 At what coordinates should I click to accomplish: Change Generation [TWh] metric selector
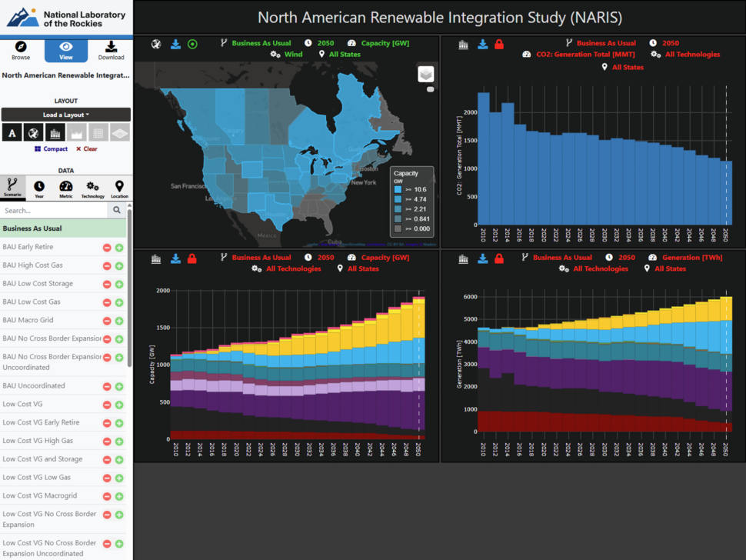click(685, 258)
